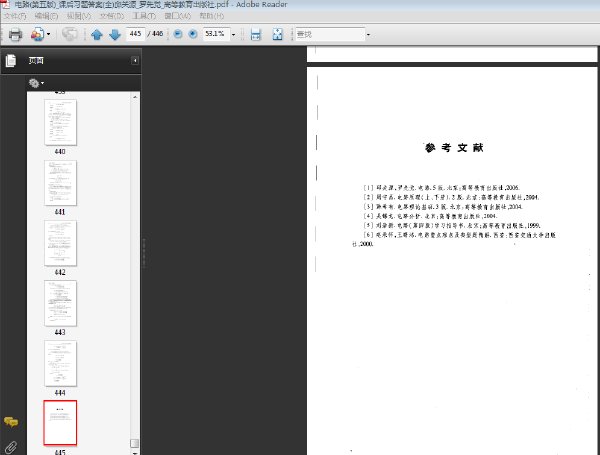Click the Pages panel icon
The image size is (600, 455).
tap(11, 60)
